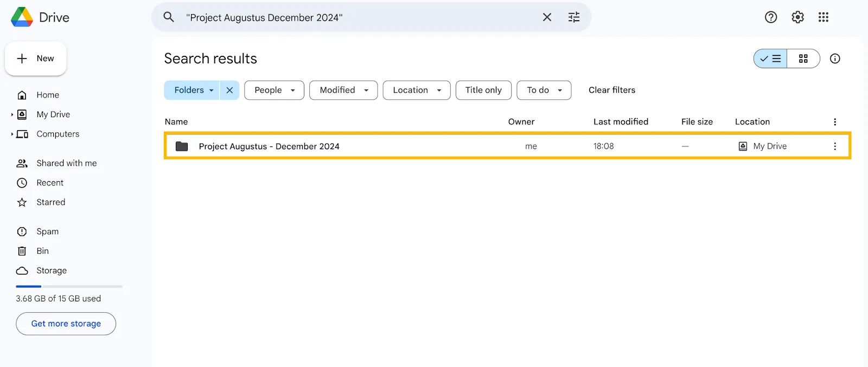Click owner 'me' in folder row
Viewport: 868px width, 367px height.
tap(531, 146)
